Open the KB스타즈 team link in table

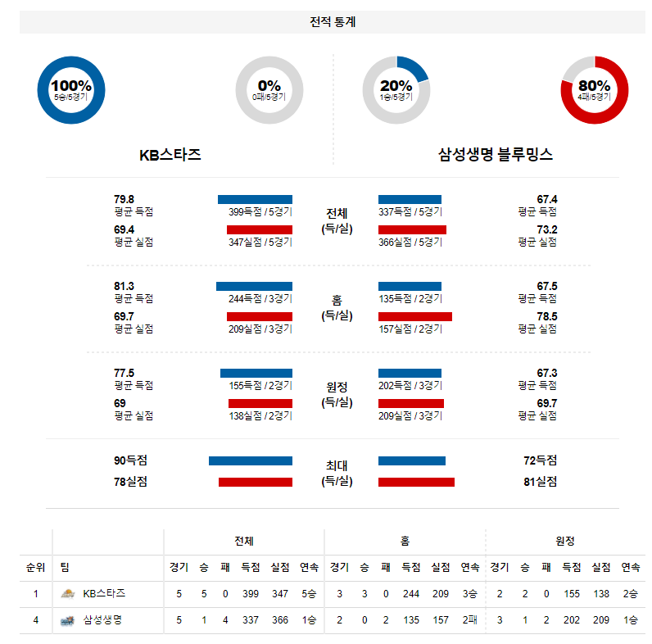pos(104,594)
